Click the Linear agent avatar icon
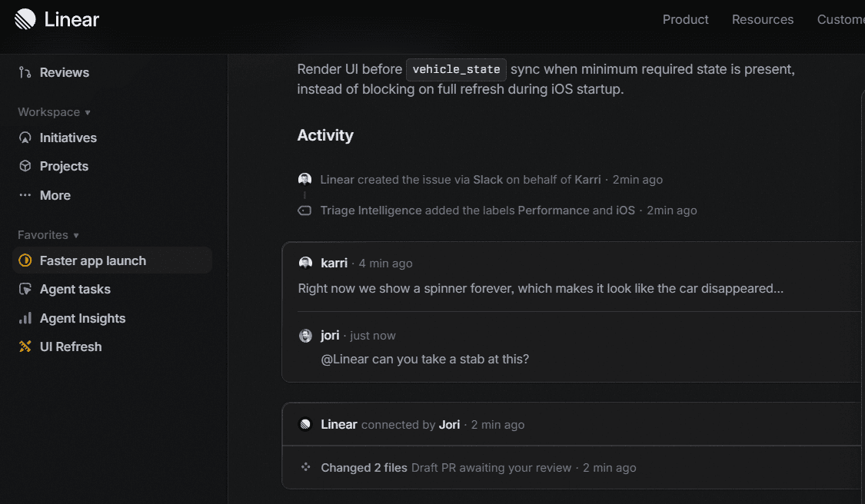The image size is (865, 504). tap(305, 424)
